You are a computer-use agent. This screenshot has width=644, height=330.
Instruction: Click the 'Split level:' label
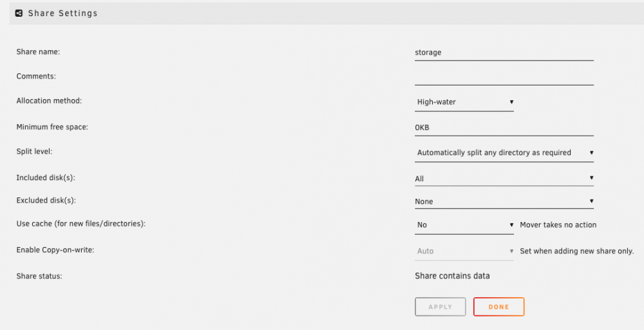pos(35,151)
